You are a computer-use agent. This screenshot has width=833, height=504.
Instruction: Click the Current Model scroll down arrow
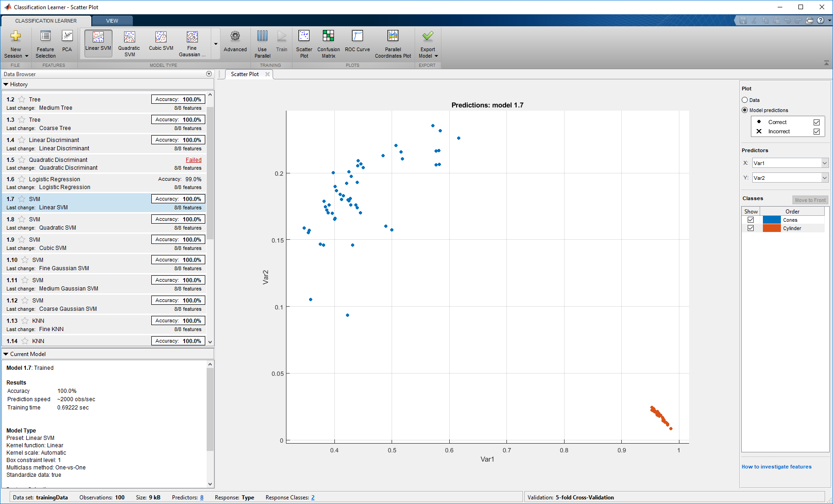210,484
